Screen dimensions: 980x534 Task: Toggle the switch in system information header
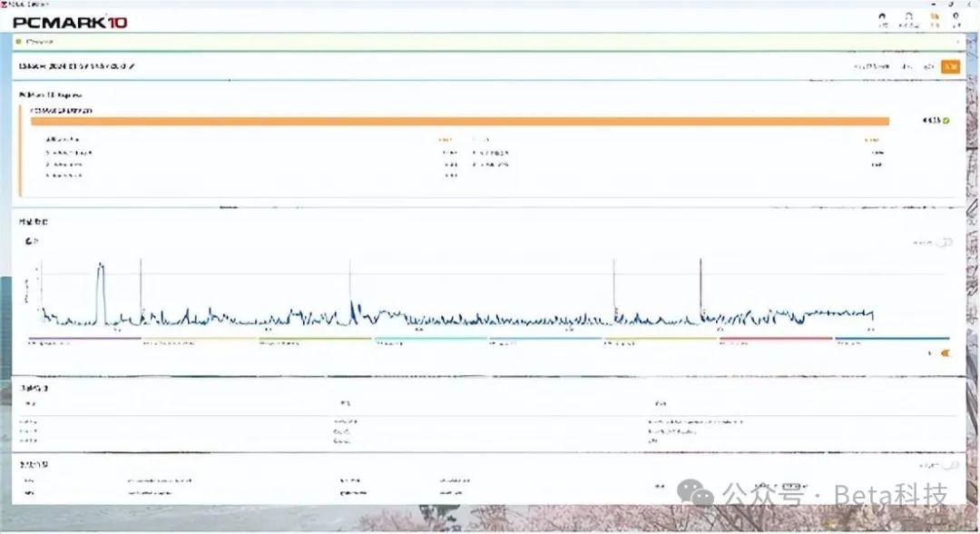pyautogui.click(x=951, y=465)
